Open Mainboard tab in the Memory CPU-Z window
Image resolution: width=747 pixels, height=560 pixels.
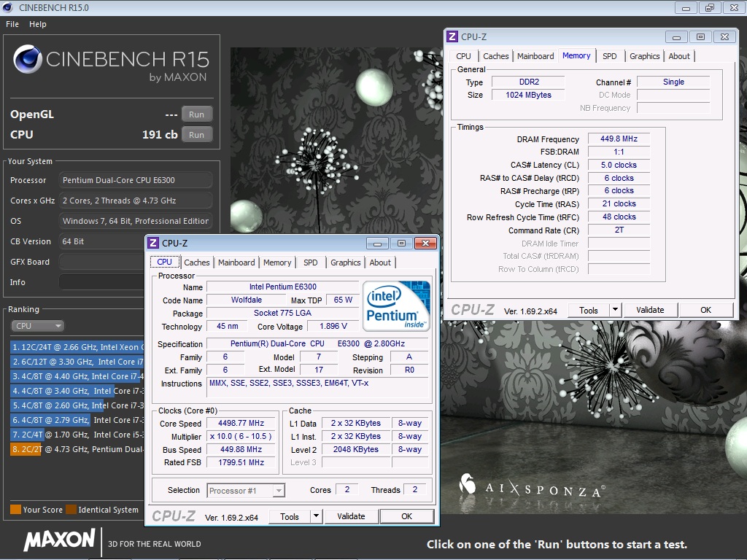click(x=535, y=56)
